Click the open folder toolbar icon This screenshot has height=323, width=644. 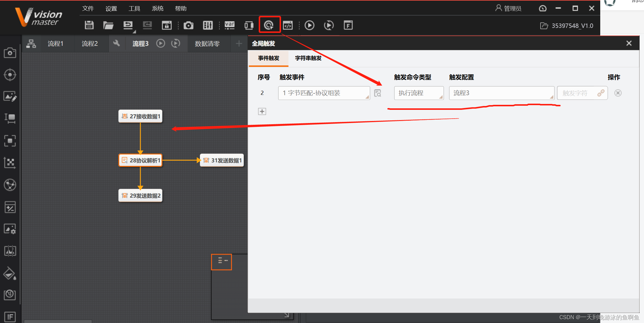coord(108,25)
